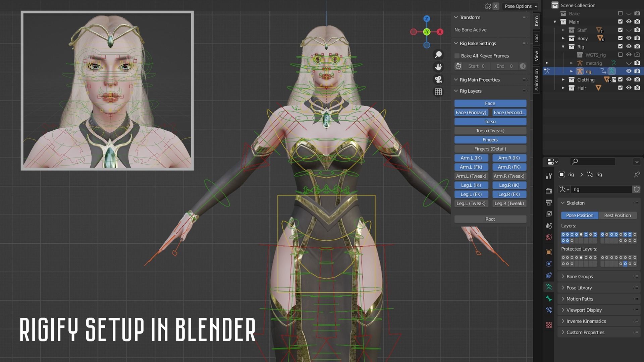Toggle the camera view icon in viewport
Image resolution: width=644 pixels, height=362 pixels.
pyautogui.click(x=438, y=79)
